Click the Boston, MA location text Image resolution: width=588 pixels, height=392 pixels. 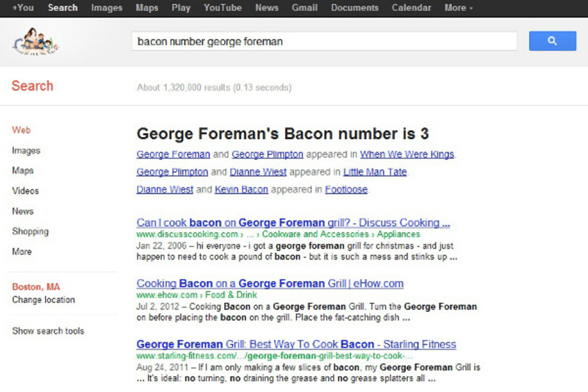[x=36, y=287]
